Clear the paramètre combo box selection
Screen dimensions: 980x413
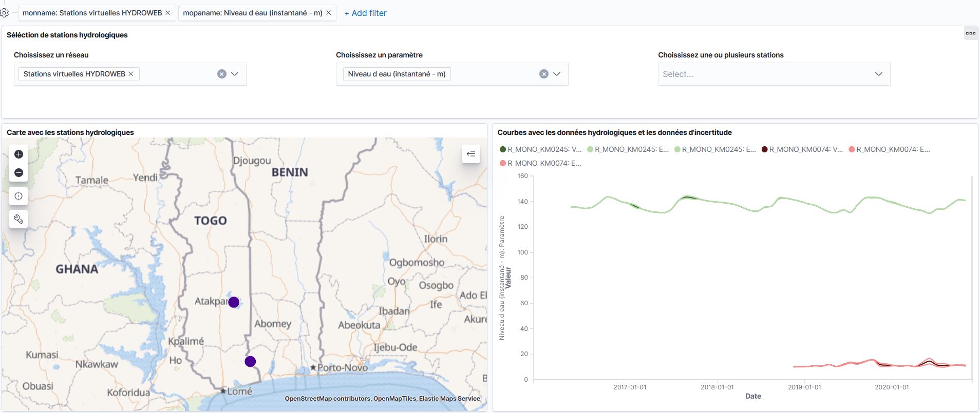(544, 74)
